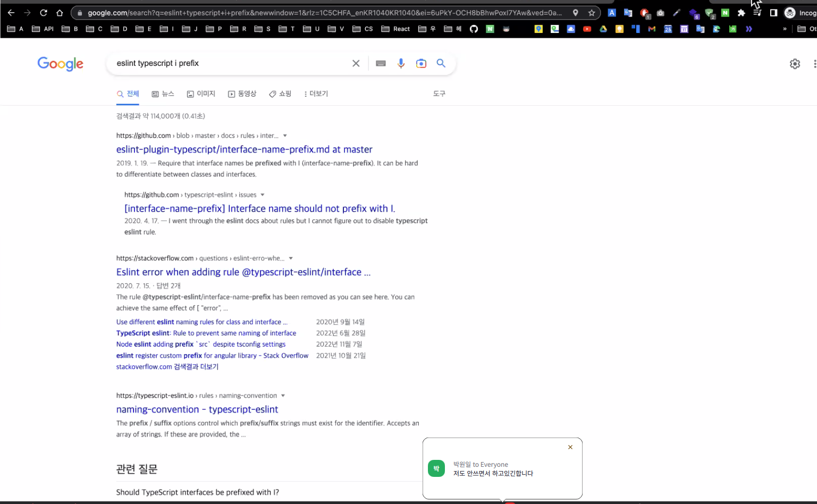Image resolution: width=817 pixels, height=504 pixels.
Task: Open the React bookmarks folder
Action: [x=396, y=29]
